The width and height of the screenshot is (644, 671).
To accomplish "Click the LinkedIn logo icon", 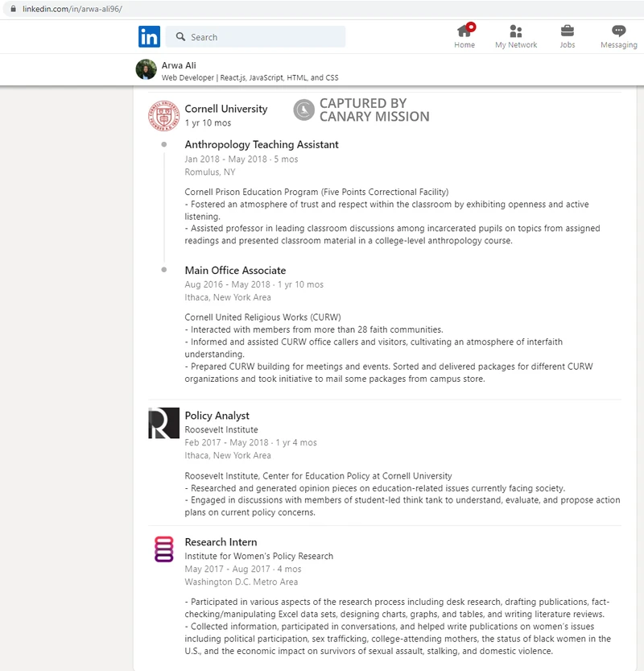I will [x=149, y=37].
